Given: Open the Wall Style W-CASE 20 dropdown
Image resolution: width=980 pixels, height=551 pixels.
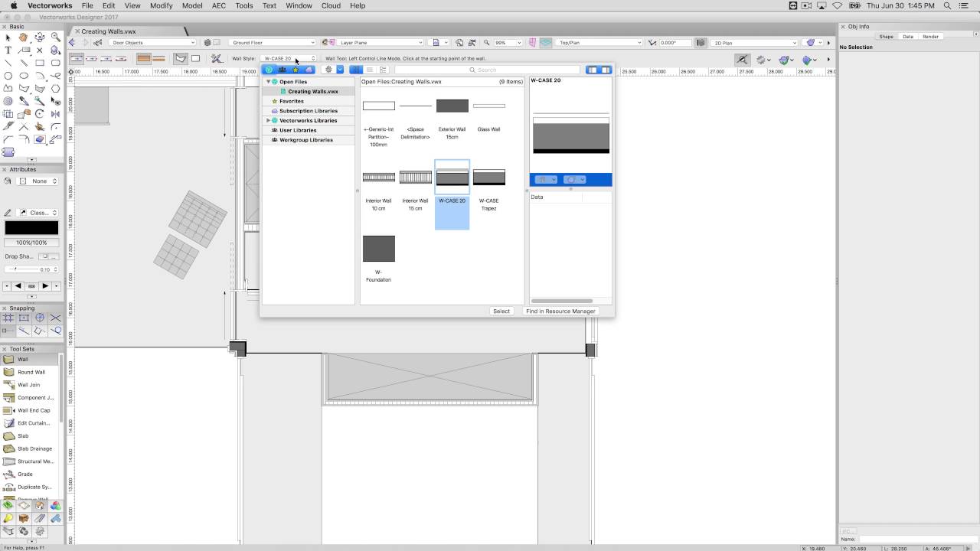Looking at the screenshot, I should coord(289,58).
